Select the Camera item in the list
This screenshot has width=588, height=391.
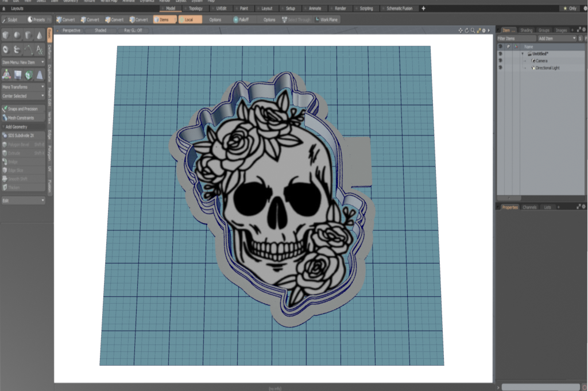(541, 60)
